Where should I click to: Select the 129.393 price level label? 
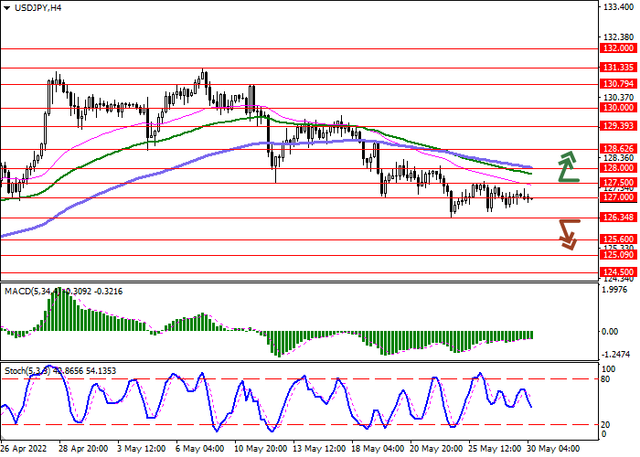[617, 126]
